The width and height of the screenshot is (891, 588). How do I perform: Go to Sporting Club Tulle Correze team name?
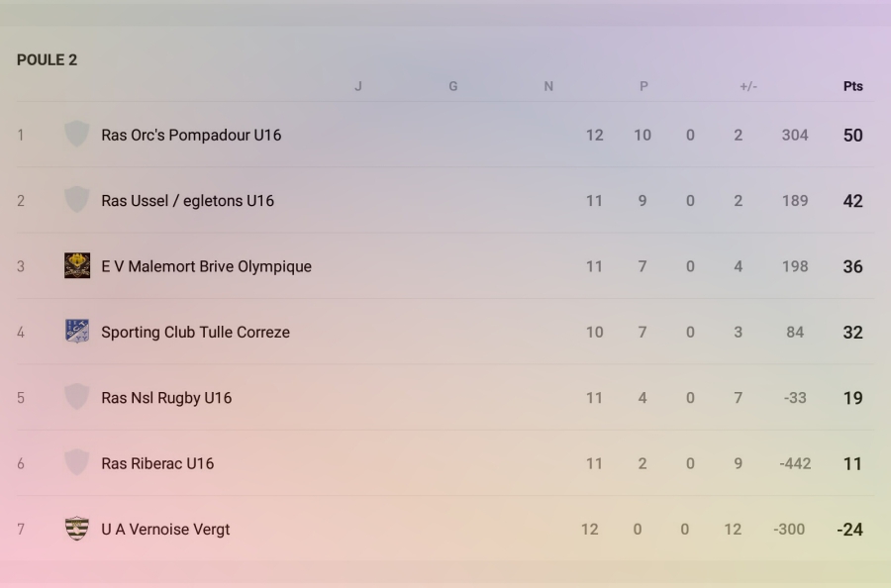[195, 332]
